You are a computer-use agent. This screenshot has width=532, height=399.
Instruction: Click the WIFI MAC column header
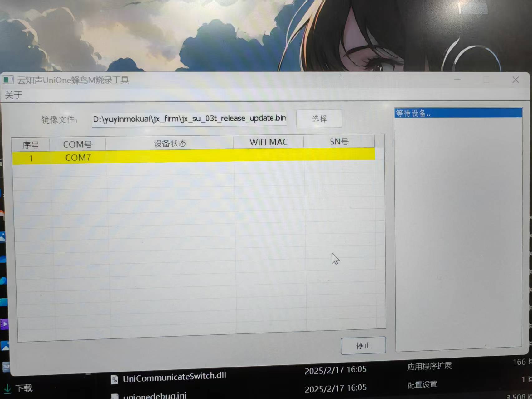click(268, 142)
